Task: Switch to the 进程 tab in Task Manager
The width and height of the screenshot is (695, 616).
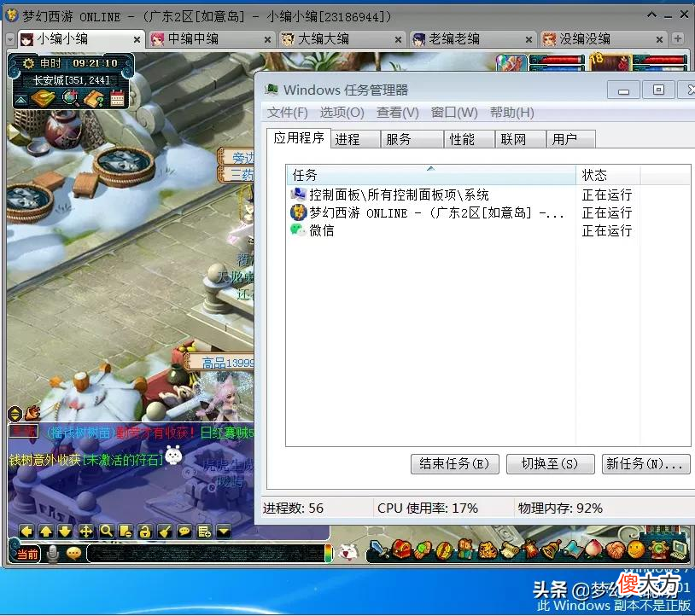Action: tap(347, 139)
